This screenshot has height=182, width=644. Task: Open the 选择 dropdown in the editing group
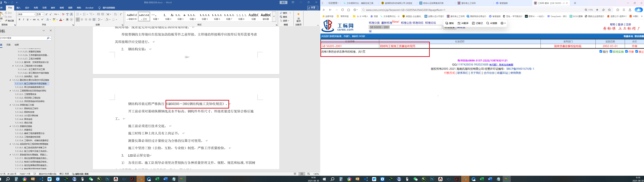pyautogui.click(x=285, y=20)
